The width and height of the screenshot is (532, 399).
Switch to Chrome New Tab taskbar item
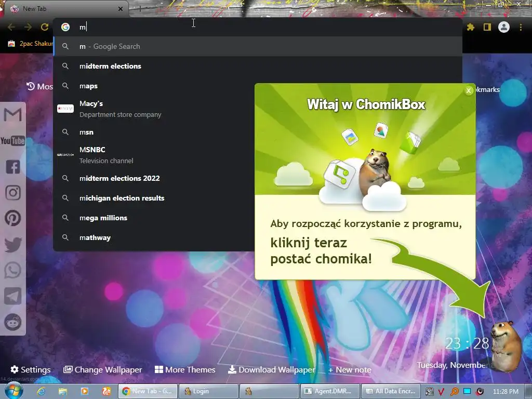(x=148, y=391)
